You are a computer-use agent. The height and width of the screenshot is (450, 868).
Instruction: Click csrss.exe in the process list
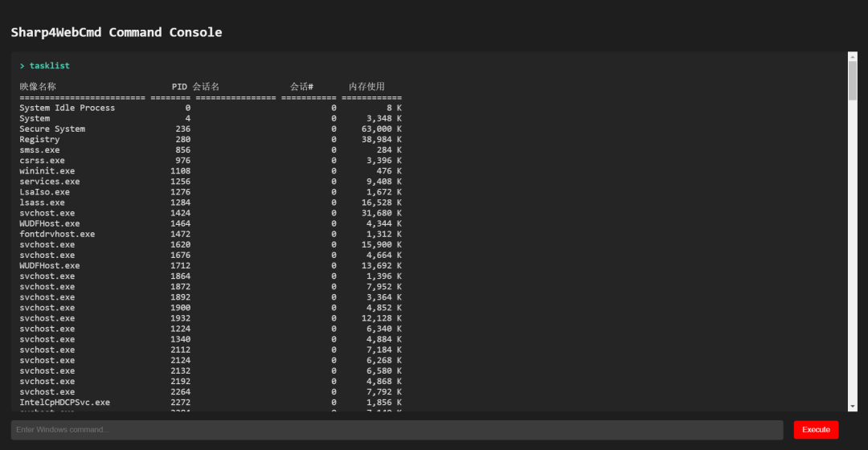pyautogui.click(x=42, y=161)
